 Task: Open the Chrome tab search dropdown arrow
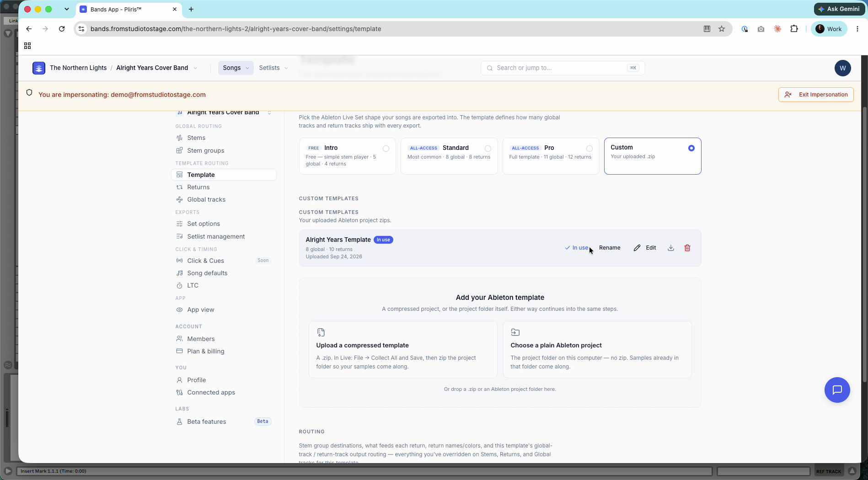67,9
